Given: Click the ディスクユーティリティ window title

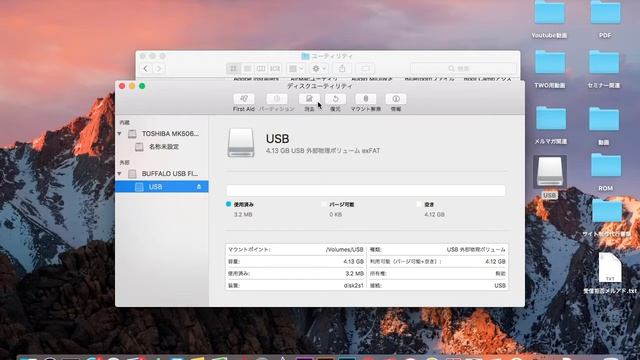Looking at the screenshot, I should click(320, 86).
